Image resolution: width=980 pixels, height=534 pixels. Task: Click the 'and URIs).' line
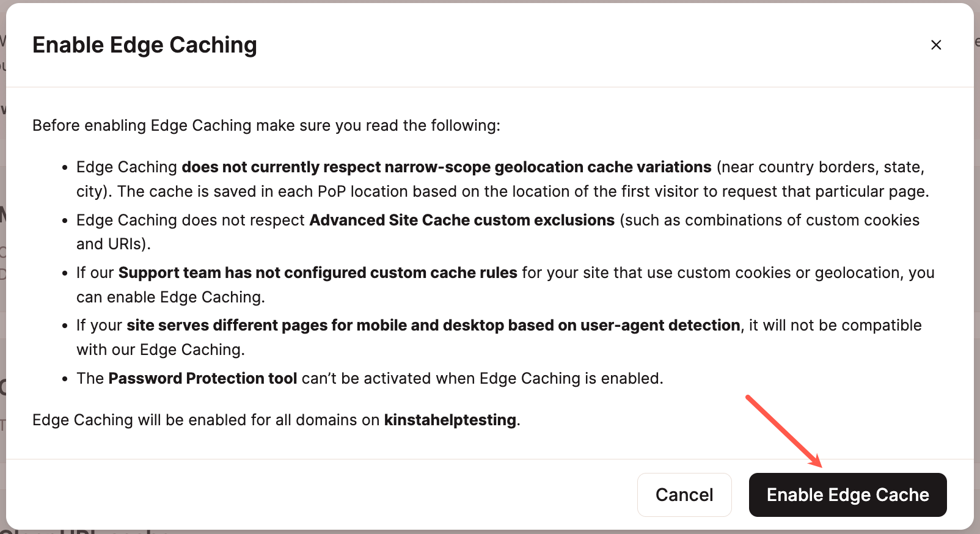point(114,244)
